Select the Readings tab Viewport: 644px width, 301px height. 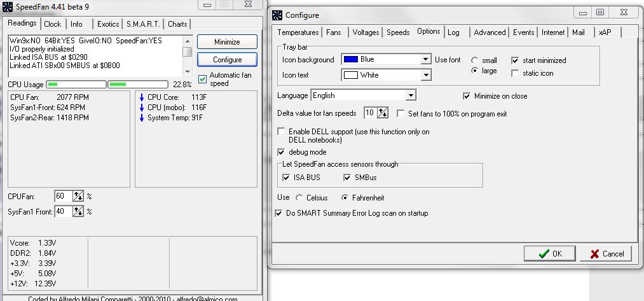[x=22, y=23]
